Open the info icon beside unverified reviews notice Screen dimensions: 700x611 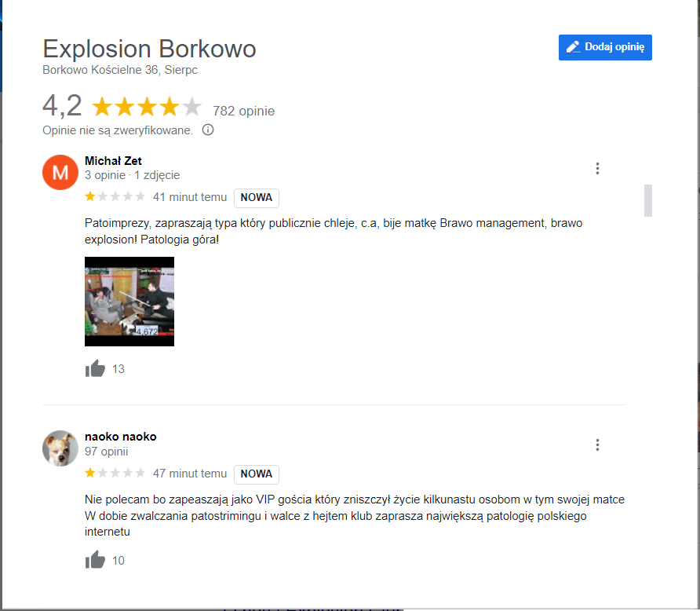click(x=208, y=130)
